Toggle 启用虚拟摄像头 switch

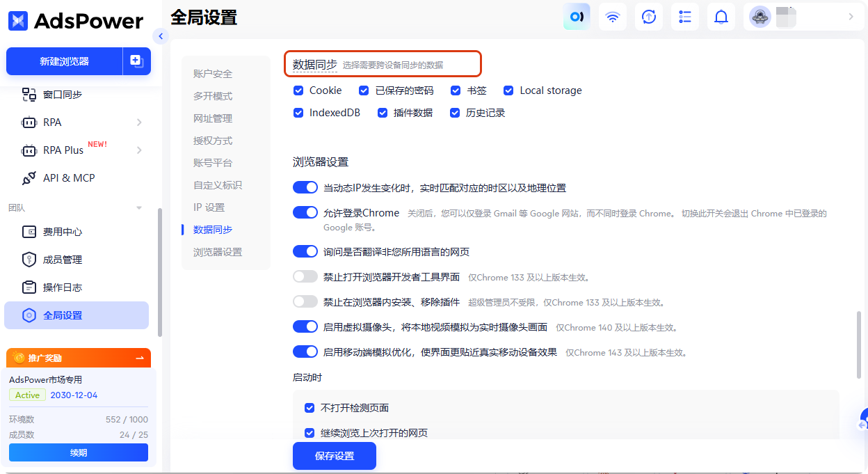[x=305, y=326]
